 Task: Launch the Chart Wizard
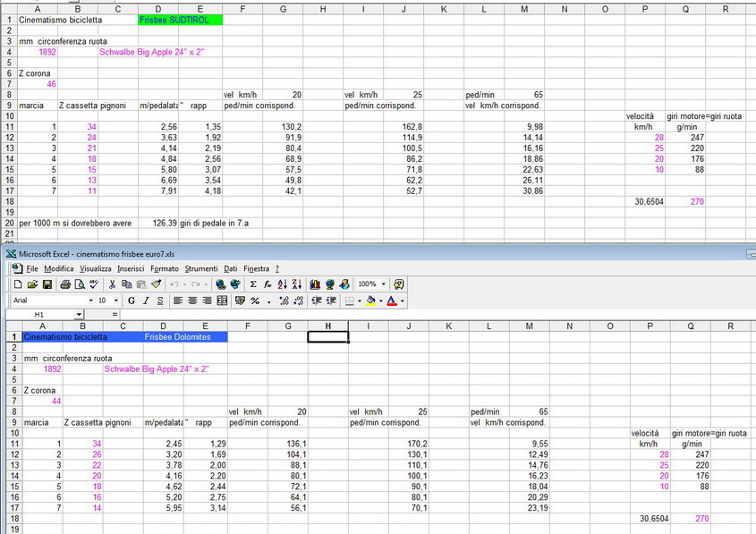315,284
